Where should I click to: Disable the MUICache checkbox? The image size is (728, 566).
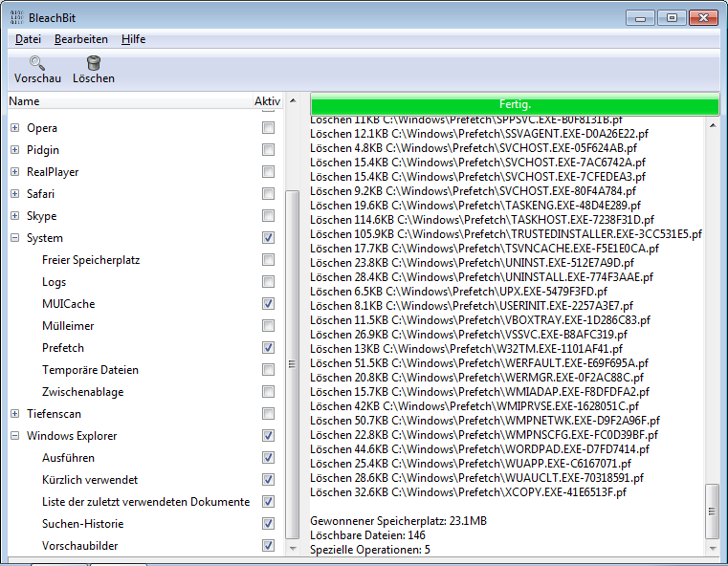pyautogui.click(x=269, y=304)
